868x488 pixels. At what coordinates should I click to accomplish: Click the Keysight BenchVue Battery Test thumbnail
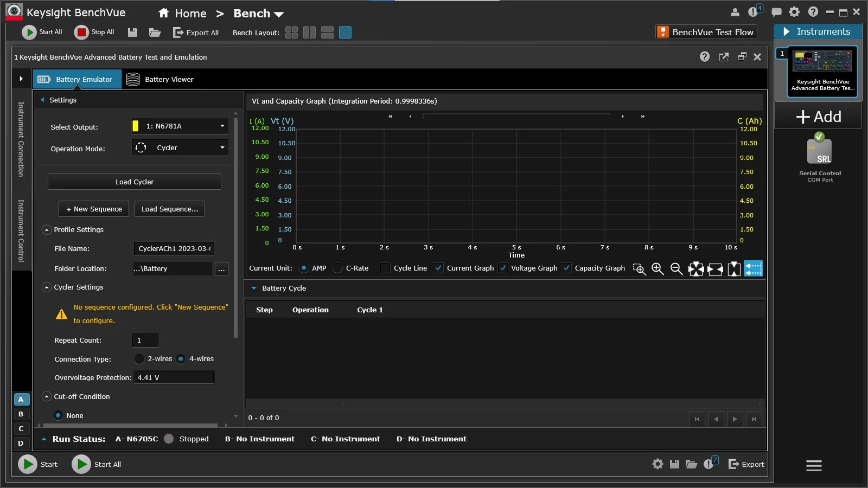pos(822,72)
